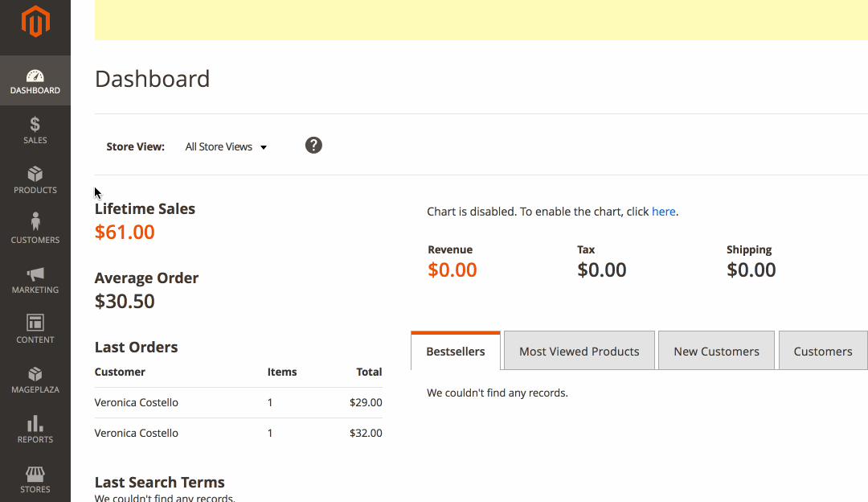Open the Dashboard sidebar icon
This screenshot has width=868, height=502.
35,77
